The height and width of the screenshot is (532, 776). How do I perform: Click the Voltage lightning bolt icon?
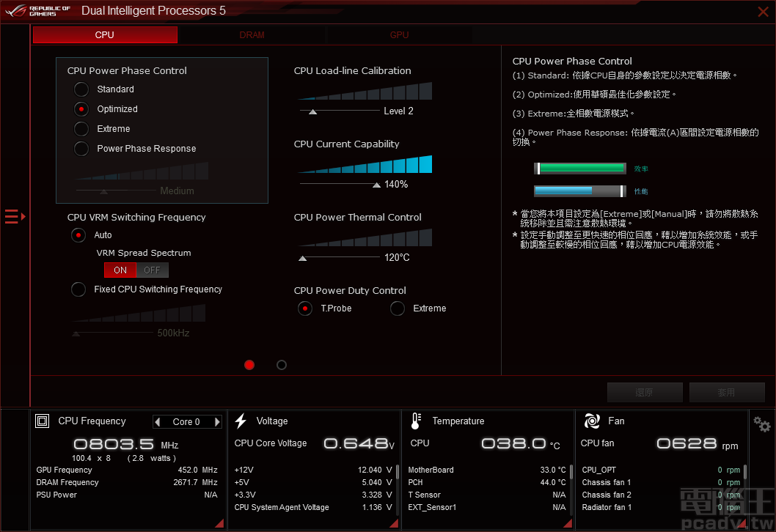(241, 421)
